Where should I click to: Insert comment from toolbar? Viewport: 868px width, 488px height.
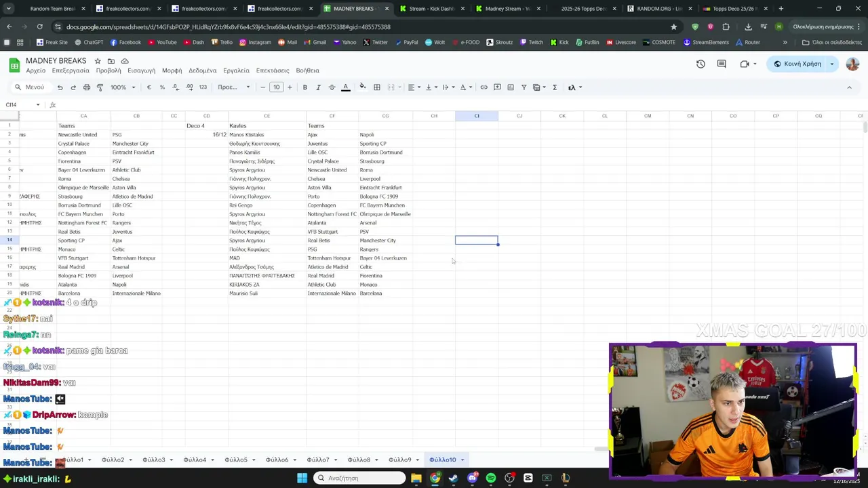[x=497, y=87]
